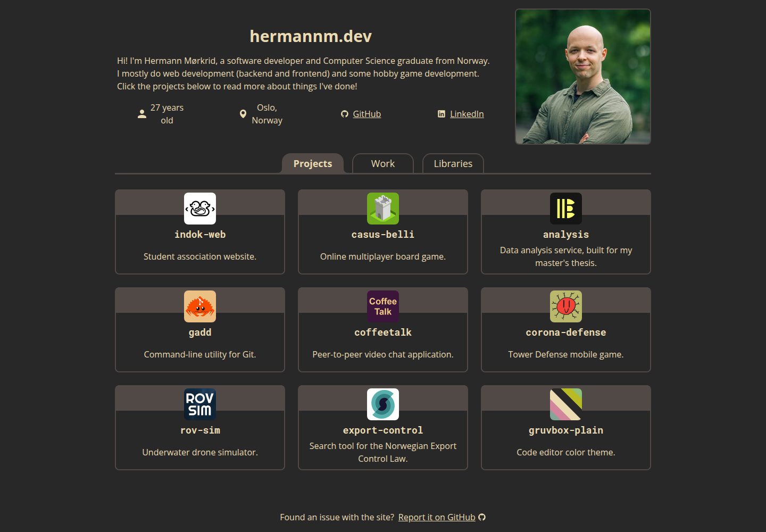Click the hermannm.dev site heading
This screenshot has height=532, width=766.
click(311, 36)
